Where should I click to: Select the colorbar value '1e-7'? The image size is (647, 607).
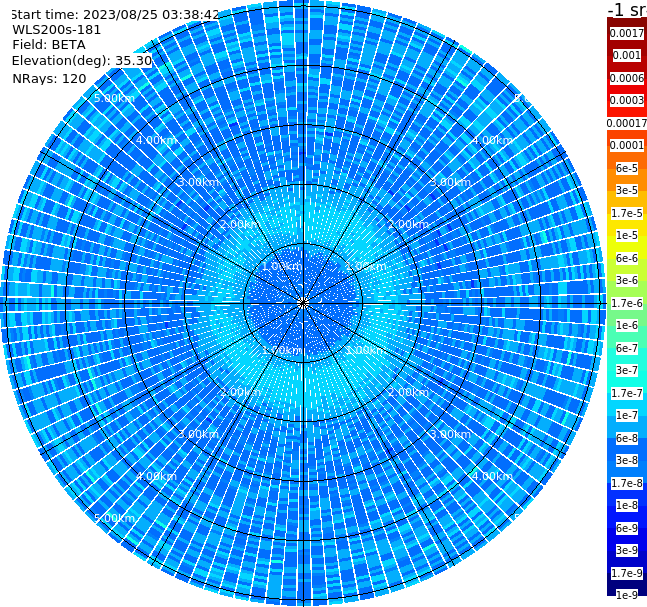[627, 415]
